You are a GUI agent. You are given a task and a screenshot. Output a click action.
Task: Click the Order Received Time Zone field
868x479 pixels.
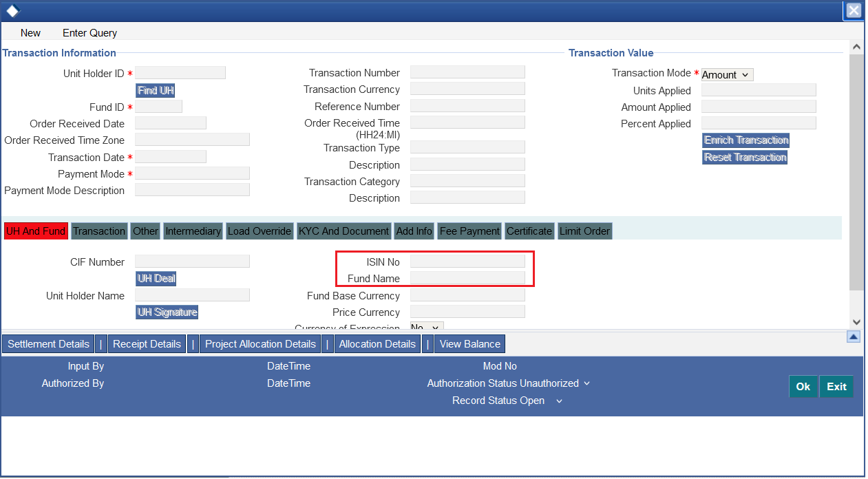pyautogui.click(x=192, y=140)
